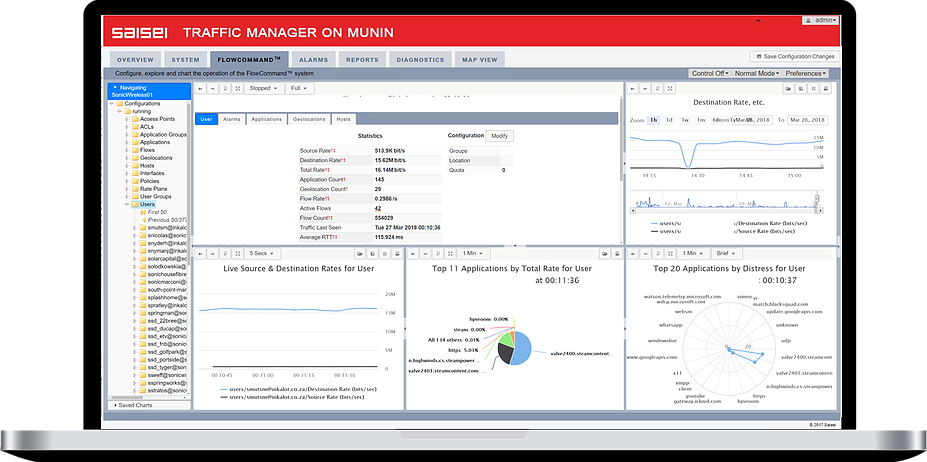The height and width of the screenshot is (462, 927).
Task: Maximize the User statistics panel
Action: pos(237,88)
